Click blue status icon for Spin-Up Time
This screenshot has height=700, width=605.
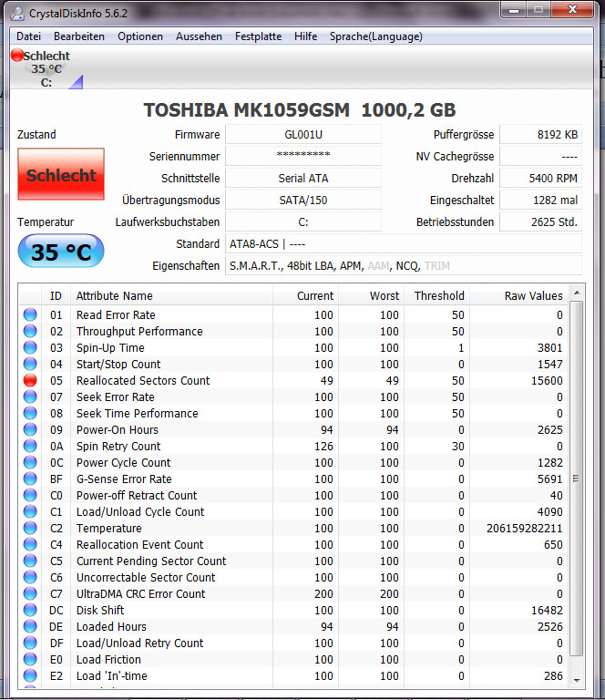click(x=30, y=348)
